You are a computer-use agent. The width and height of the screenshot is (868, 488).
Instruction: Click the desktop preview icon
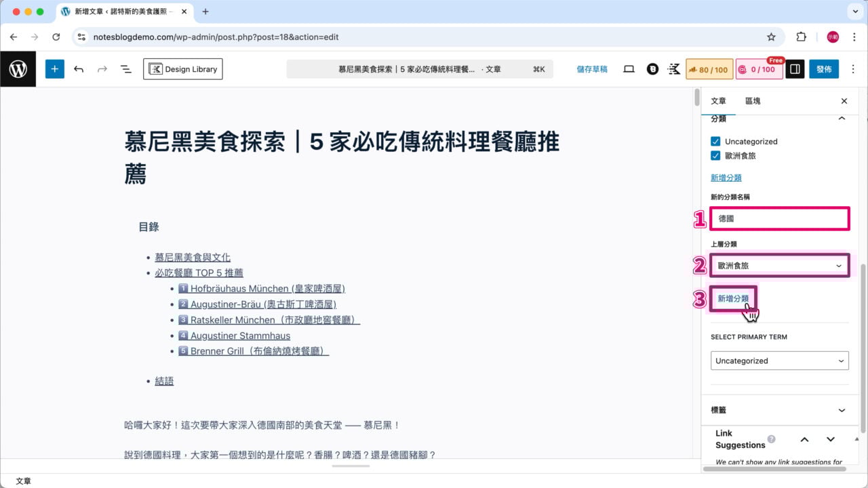coord(629,68)
